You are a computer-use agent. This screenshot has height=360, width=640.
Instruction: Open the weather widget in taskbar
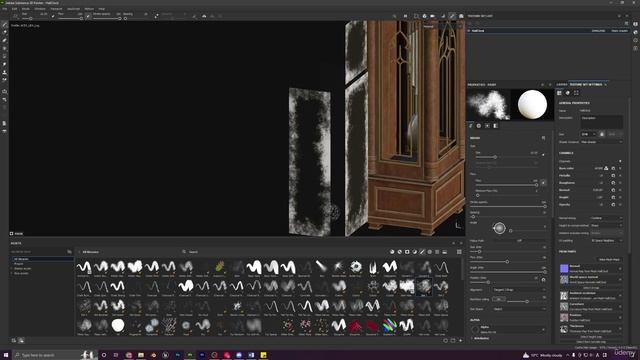[542, 355]
